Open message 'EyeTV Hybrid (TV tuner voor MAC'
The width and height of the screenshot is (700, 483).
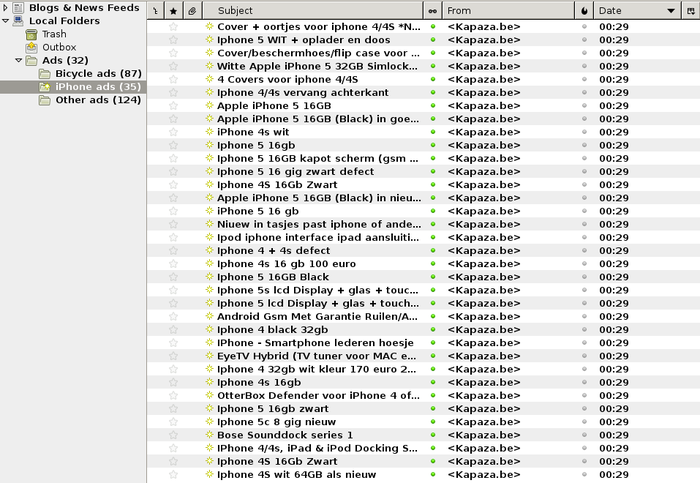click(x=316, y=356)
